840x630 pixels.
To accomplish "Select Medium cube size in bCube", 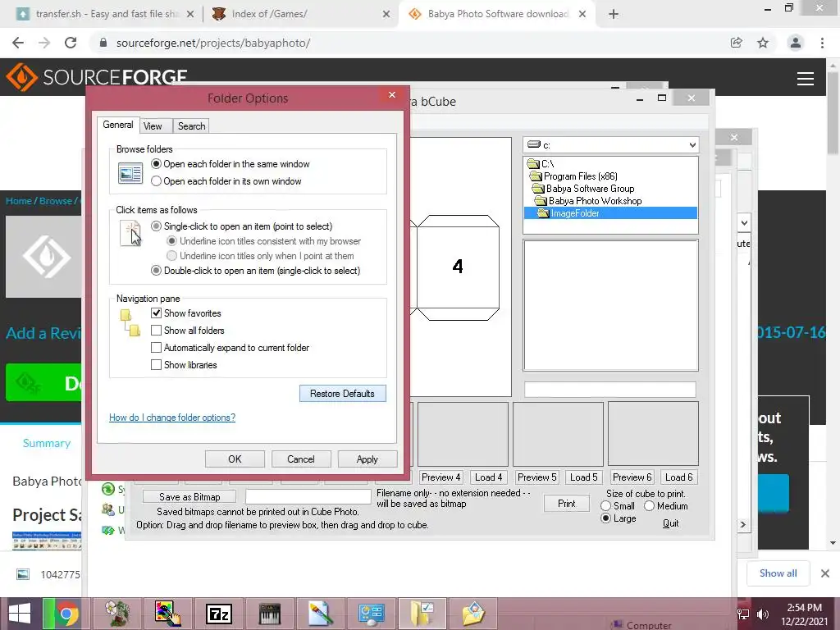I will pos(650,505).
